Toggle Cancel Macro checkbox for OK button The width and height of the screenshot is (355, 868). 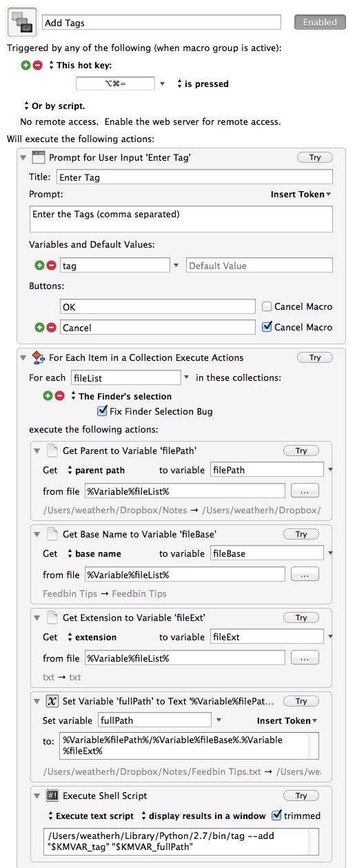coord(267,306)
